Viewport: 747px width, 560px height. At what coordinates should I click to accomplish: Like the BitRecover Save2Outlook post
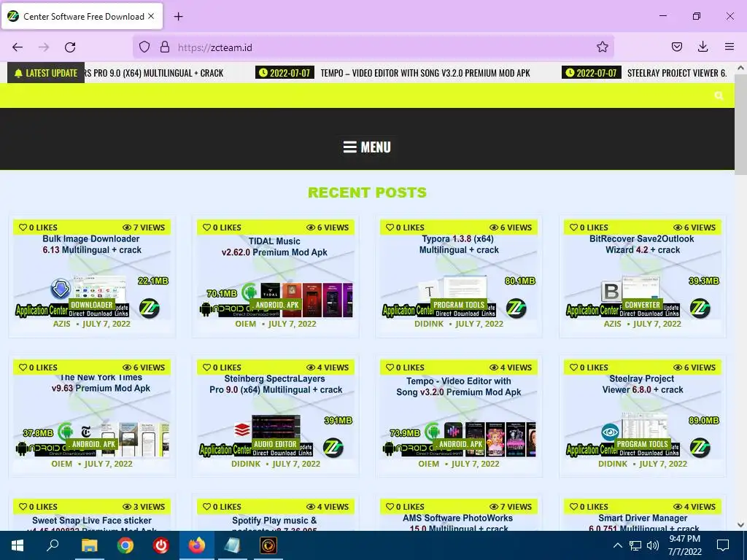[x=589, y=227]
